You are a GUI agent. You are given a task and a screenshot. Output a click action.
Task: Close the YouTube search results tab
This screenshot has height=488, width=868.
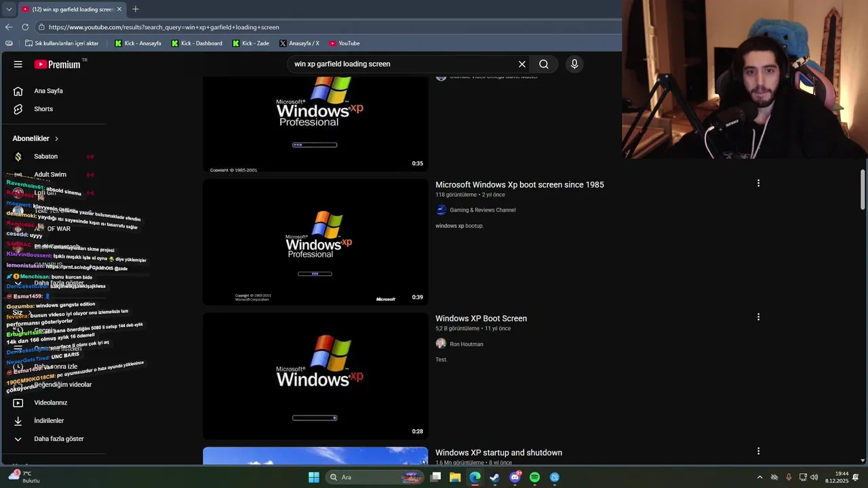click(x=119, y=9)
